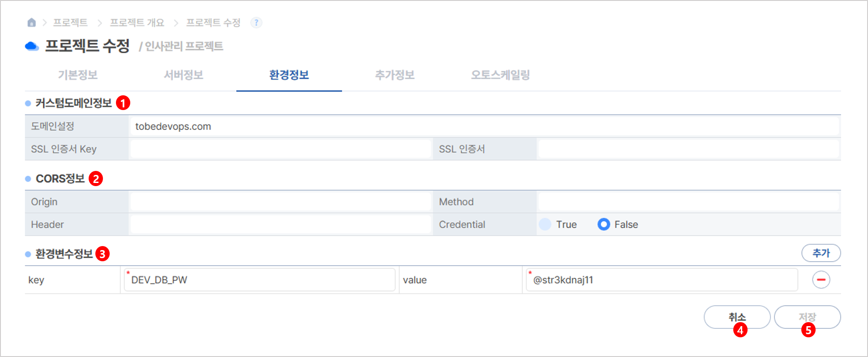Select the 환경정보 tab
868x357 pixels.
[x=289, y=75]
